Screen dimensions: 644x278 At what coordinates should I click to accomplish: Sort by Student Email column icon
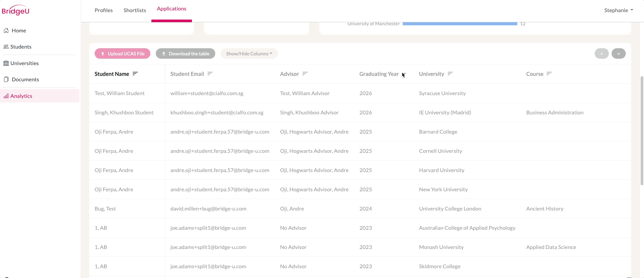[x=210, y=74]
